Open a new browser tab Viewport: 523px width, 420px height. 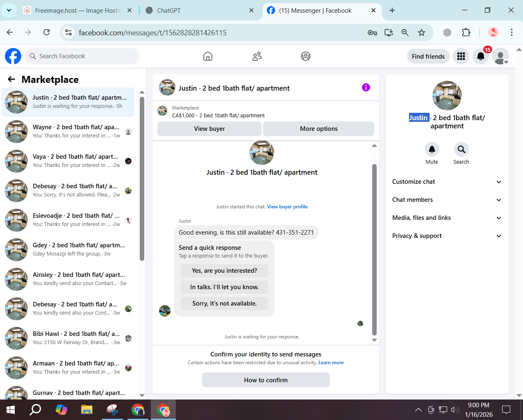tap(392, 10)
